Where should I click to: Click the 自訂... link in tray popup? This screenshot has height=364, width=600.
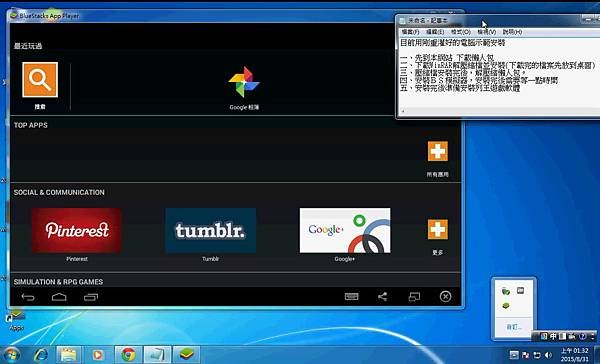tap(514, 327)
